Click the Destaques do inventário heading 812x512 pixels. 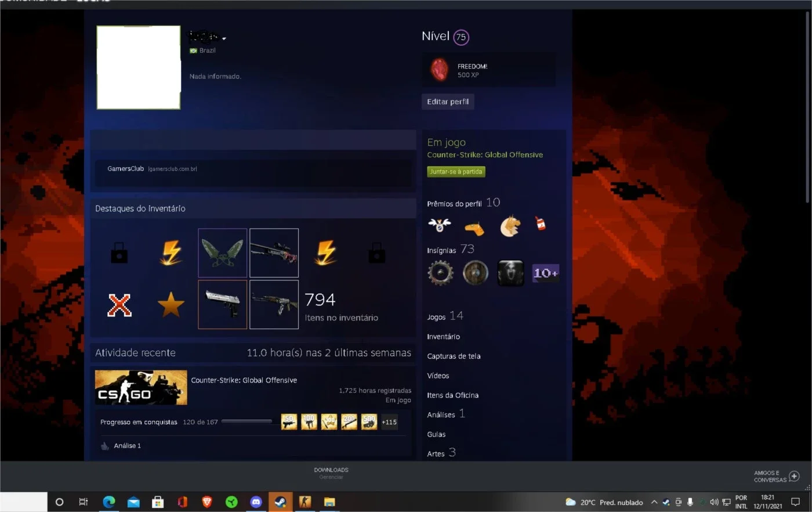140,208
